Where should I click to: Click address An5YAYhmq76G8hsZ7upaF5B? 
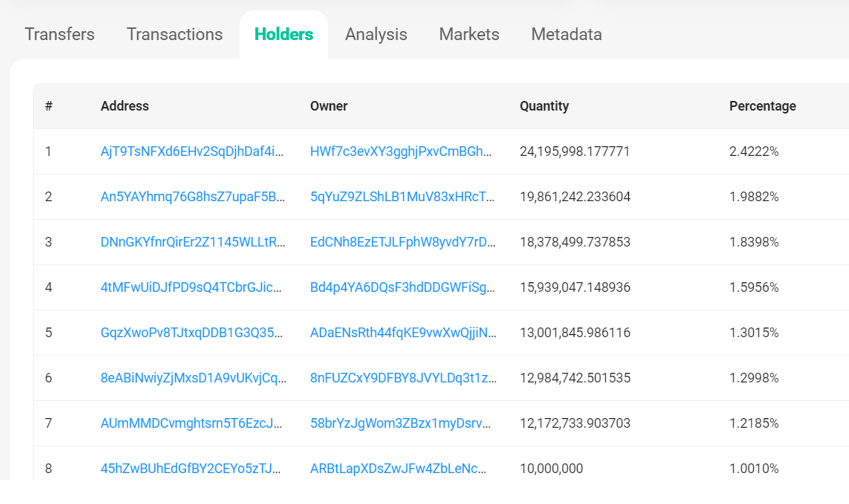[x=192, y=197]
